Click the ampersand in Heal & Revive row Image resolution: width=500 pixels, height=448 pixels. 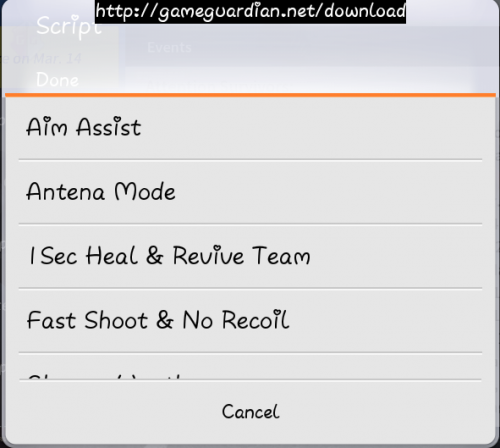155,256
